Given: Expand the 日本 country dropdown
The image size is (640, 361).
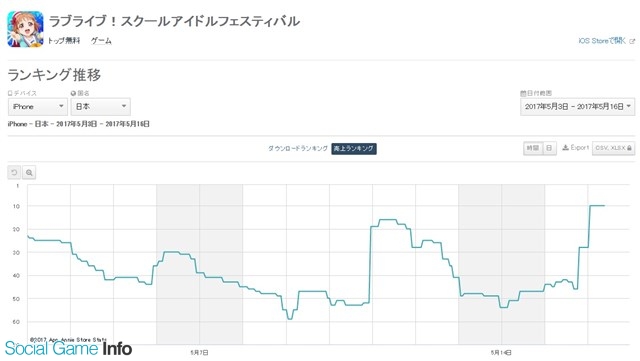Looking at the screenshot, I should (100, 107).
